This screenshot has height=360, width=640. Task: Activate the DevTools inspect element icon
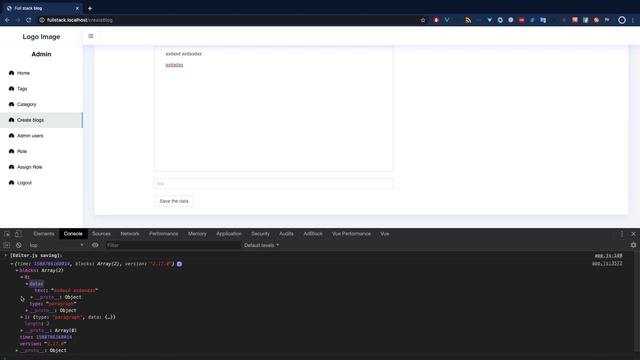tap(7, 234)
